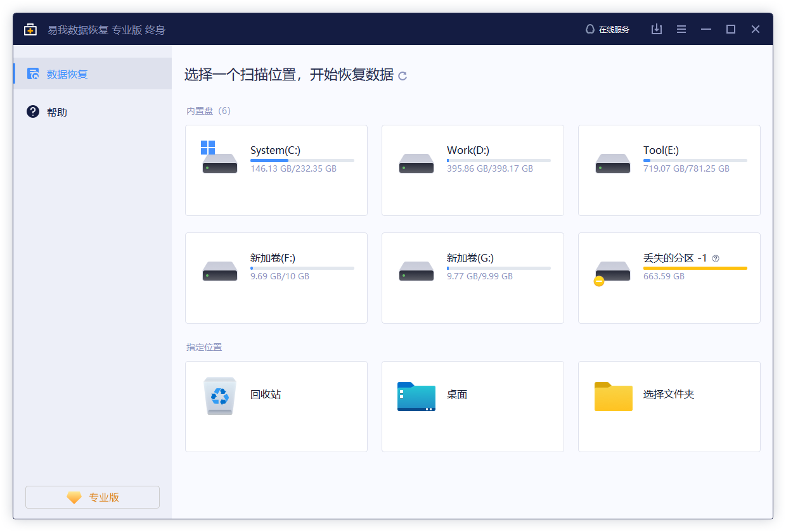Image resolution: width=786 pixels, height=532 pixels.
Task: Select the Work(D:) drive card
Action: 472,170
